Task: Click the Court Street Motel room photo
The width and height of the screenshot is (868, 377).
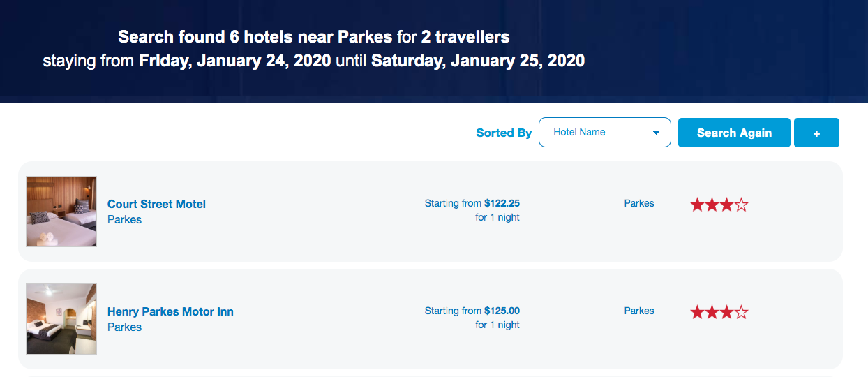Action: pyautogui.click(x=61, y=212)
